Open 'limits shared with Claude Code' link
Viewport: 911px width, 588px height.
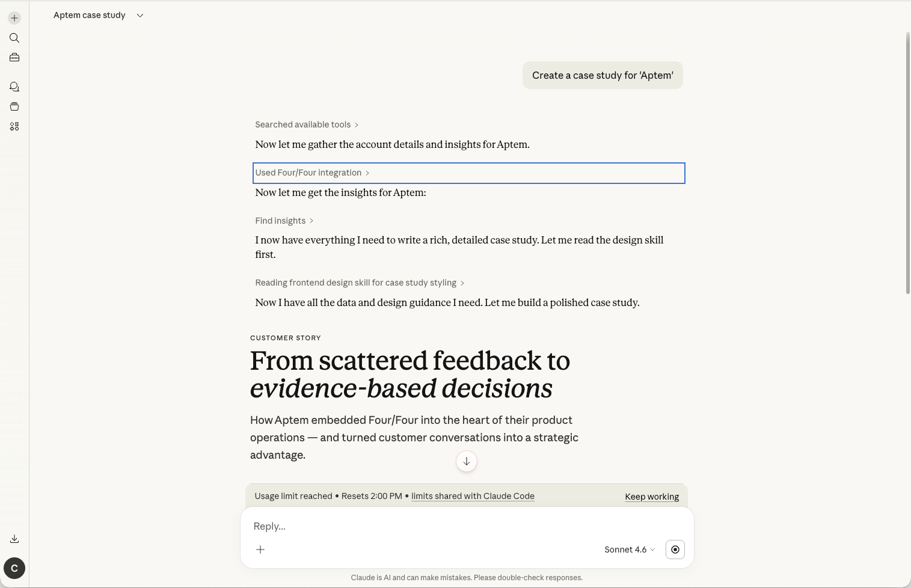coord(473,496)
